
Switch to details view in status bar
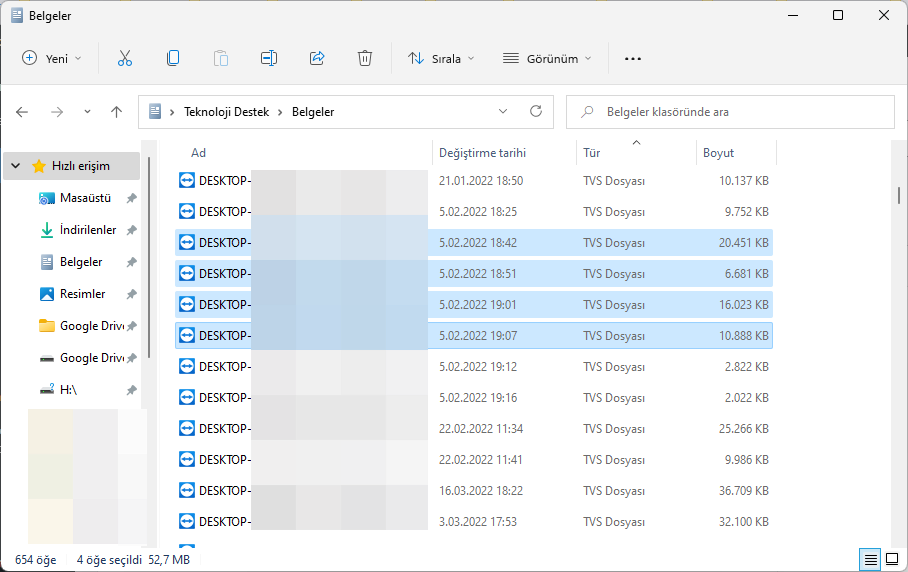coord(871,558)
